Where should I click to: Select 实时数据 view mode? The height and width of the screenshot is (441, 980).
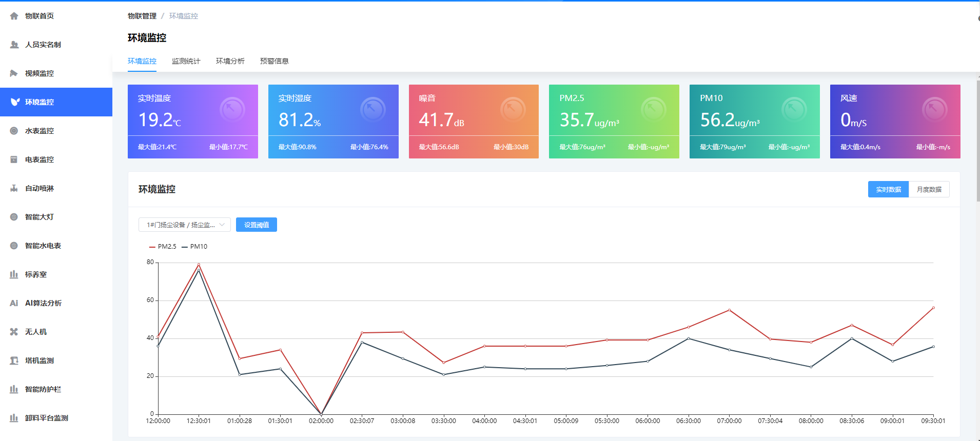[x=888, y=189]
